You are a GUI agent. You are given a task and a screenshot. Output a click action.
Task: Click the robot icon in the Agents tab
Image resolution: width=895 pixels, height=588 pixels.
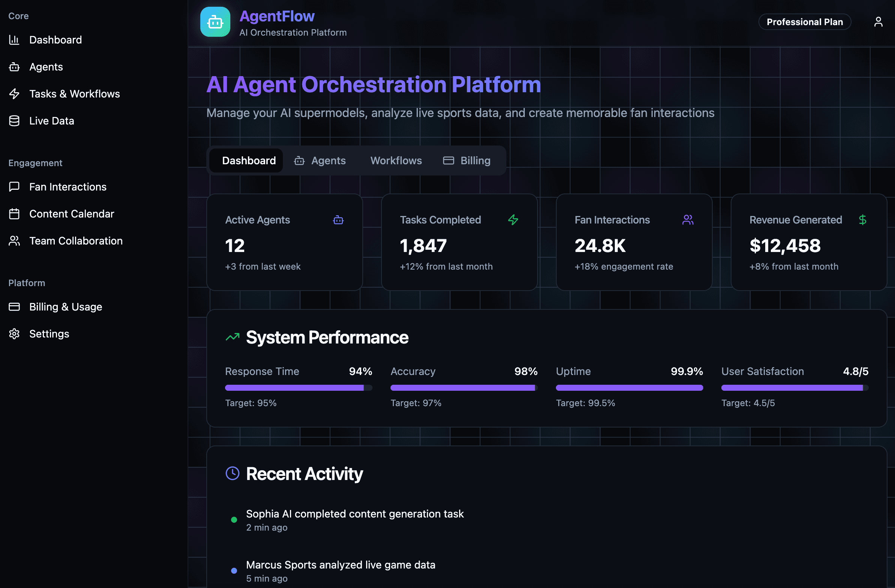click(x=299, y=161)
